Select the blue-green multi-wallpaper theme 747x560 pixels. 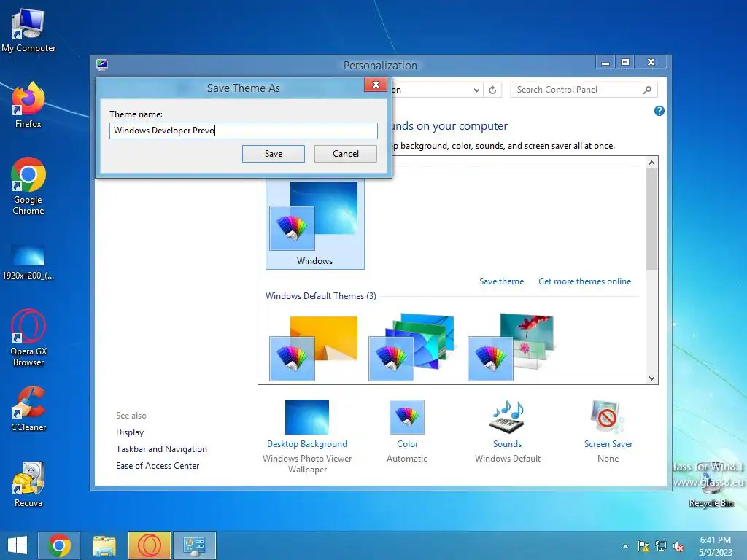[412, 348]
